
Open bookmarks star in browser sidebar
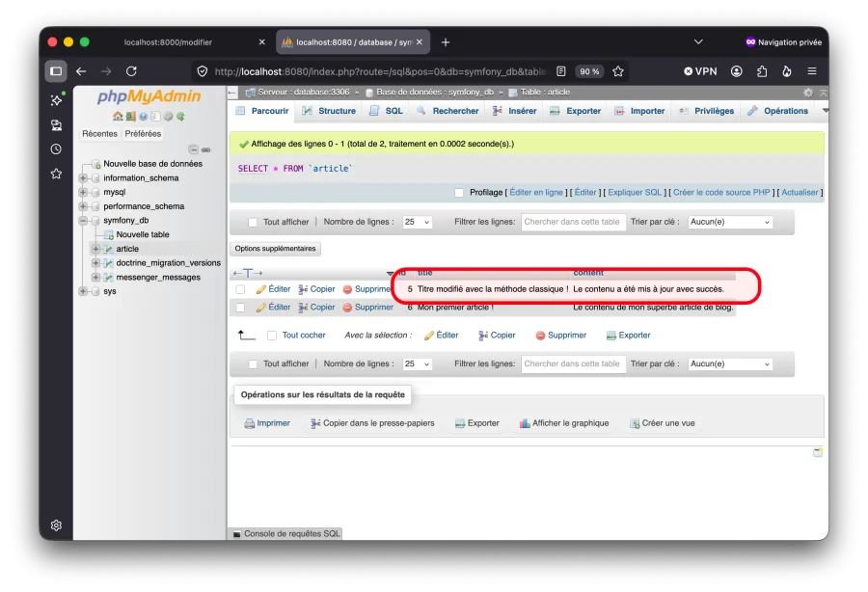click(56, 174)
